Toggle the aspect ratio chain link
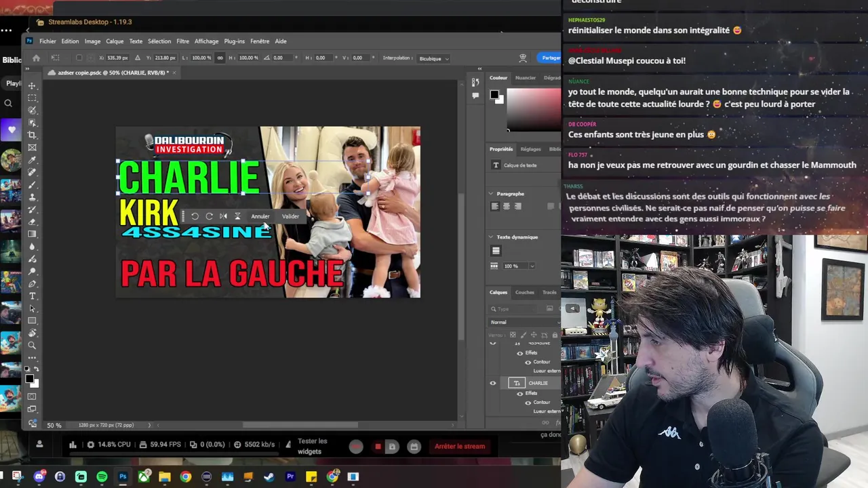The image size is (868, 488). tap(220, 58)
